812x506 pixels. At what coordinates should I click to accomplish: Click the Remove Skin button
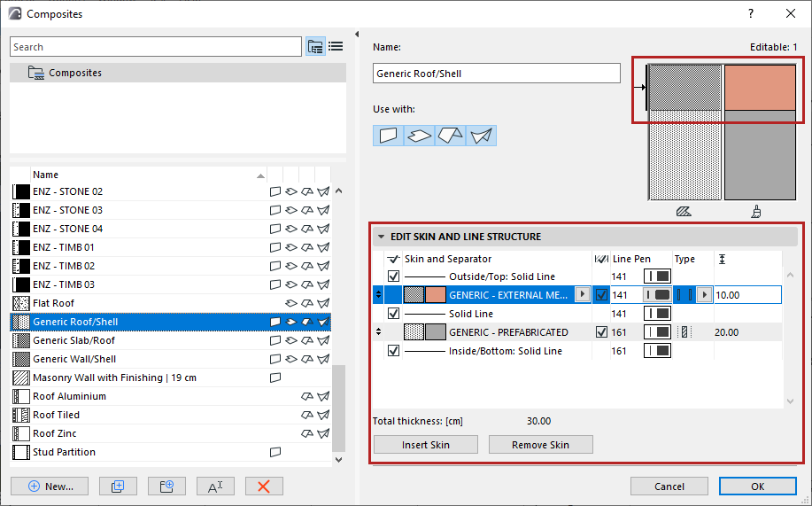tap(541, 445)
